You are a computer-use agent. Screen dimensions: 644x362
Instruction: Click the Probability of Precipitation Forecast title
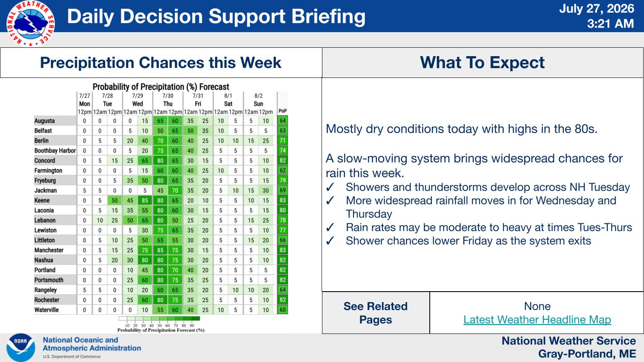pos(161,87)
